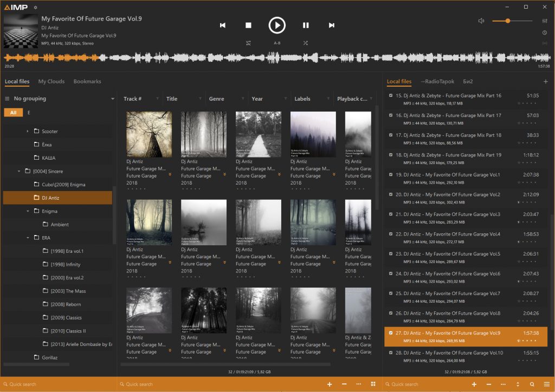Open Track # column filter dropdown
Viewport: 555px width, 392px height.
point(157,99)
